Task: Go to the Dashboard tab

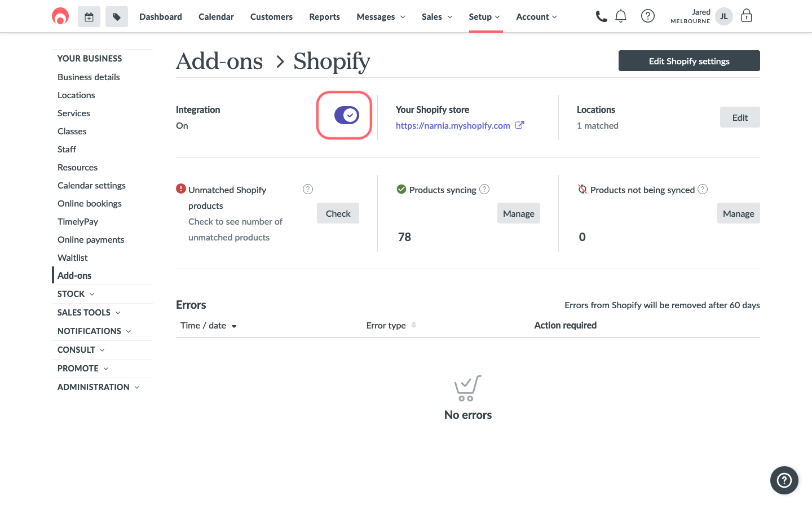Action: (161, 17)
